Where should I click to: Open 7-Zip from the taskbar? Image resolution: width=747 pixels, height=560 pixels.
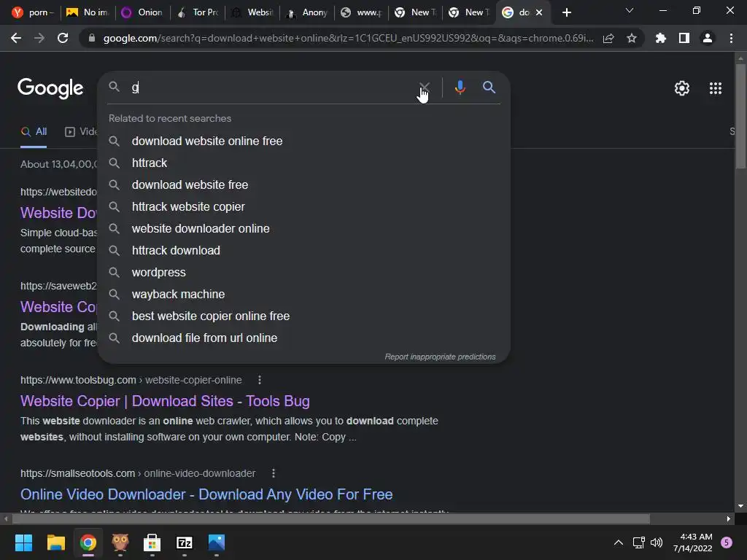pyautogui.click(x=185, y=542)
